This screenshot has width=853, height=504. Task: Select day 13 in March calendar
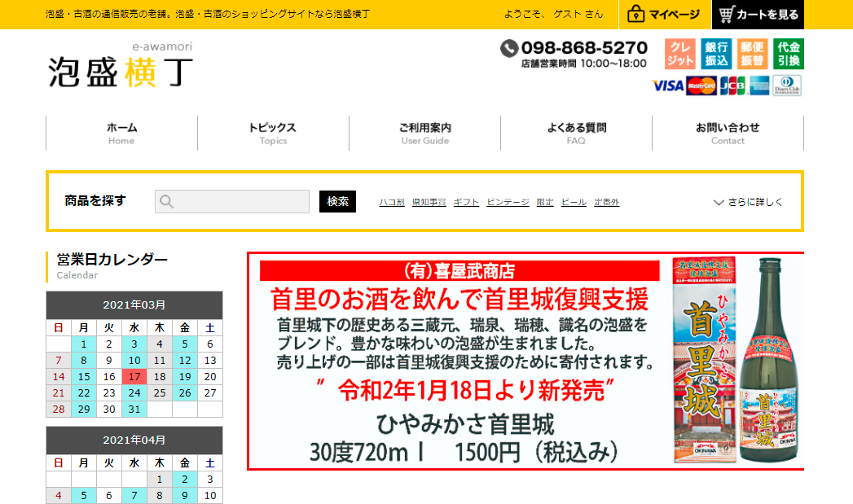[x=210, y=361]
